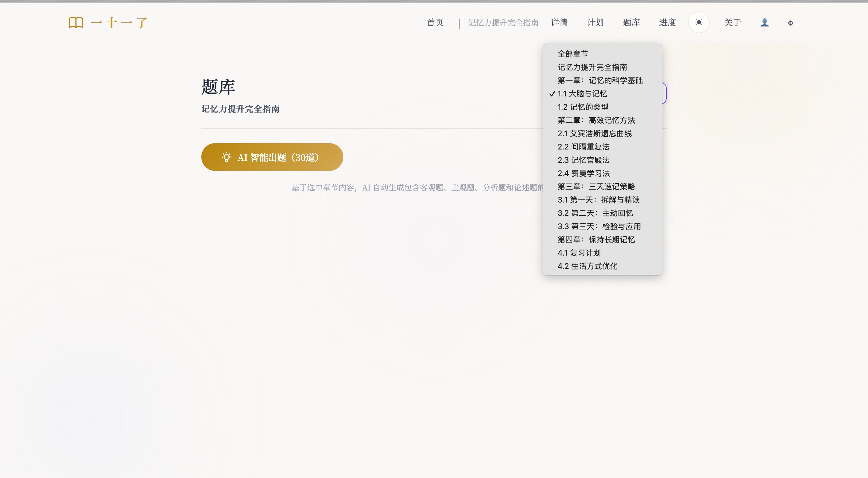Viewport: 868px width, 478px height.
Task: Select 第四章：保持长期记忆 option
Action: click(x=602, y=240)
